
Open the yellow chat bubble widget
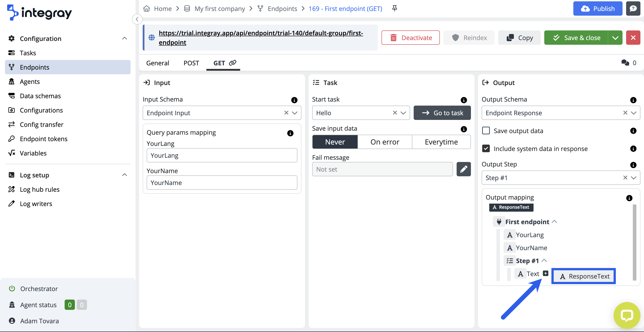coord(627,315)
